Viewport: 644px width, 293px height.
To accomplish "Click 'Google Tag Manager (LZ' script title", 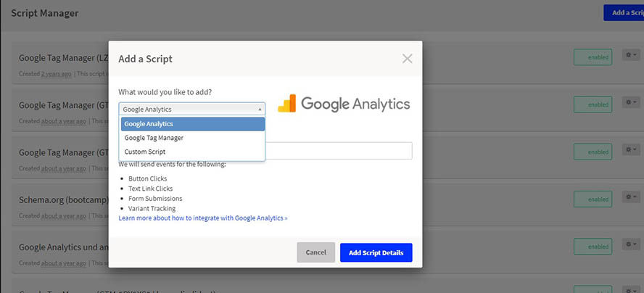I will [64, 58].
